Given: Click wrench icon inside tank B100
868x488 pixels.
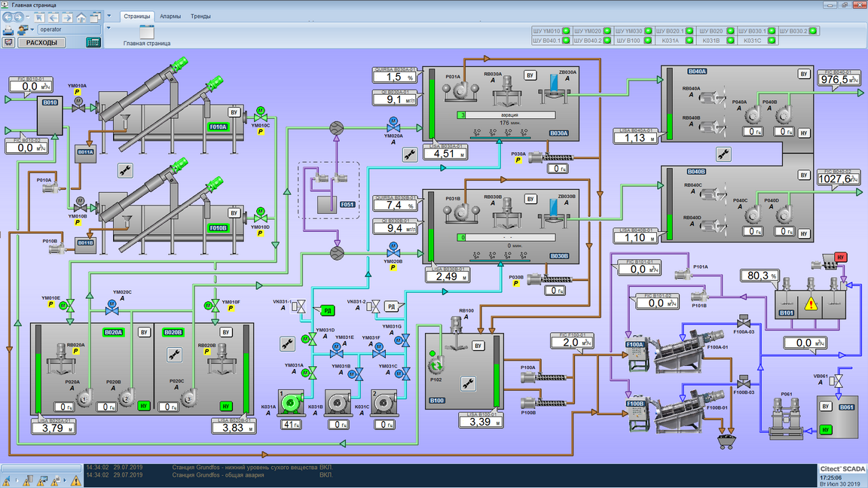Looking at the screenshot, I should 468,383.
